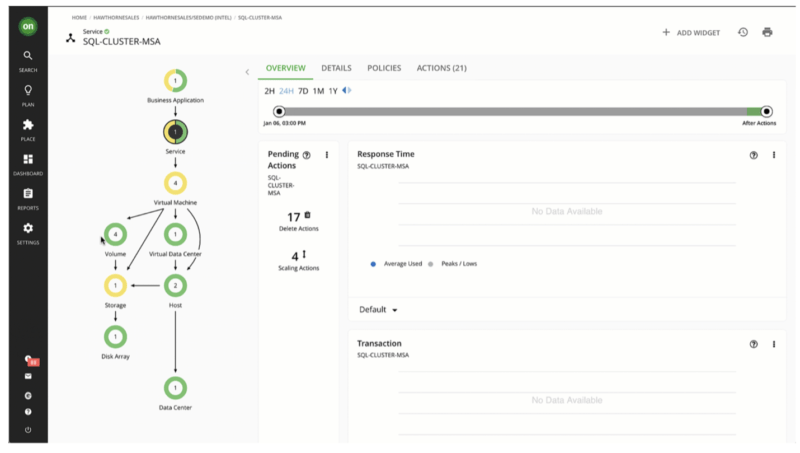Click the Add Widget button

click(691, 33)
